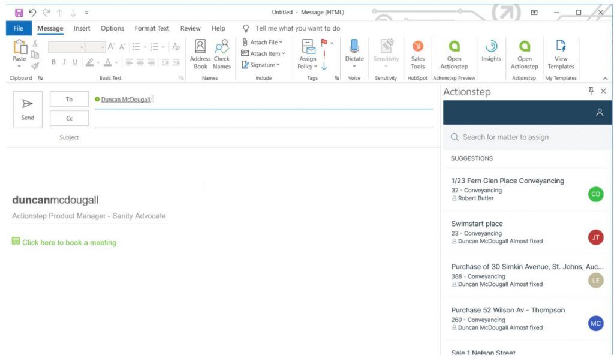Click the Tell me what you want to do box
Image resolution: width=614 pixels, height=364 pixels.
(x=297, y=28)
